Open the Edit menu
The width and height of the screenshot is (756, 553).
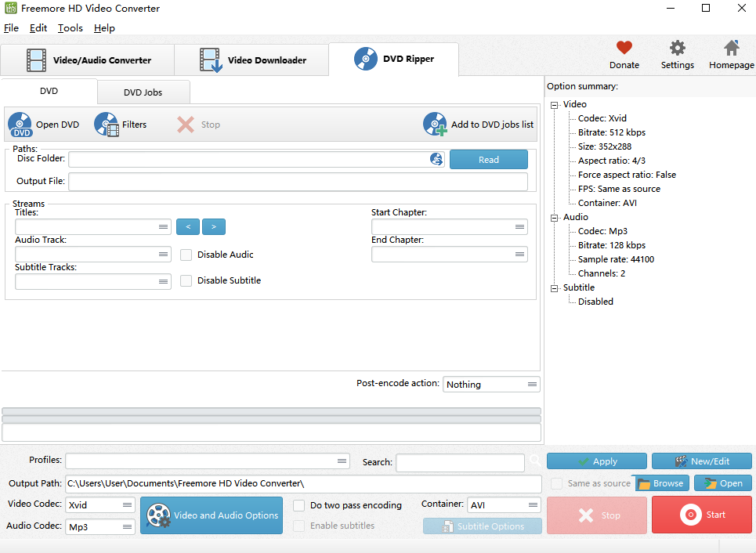[38, 28]
